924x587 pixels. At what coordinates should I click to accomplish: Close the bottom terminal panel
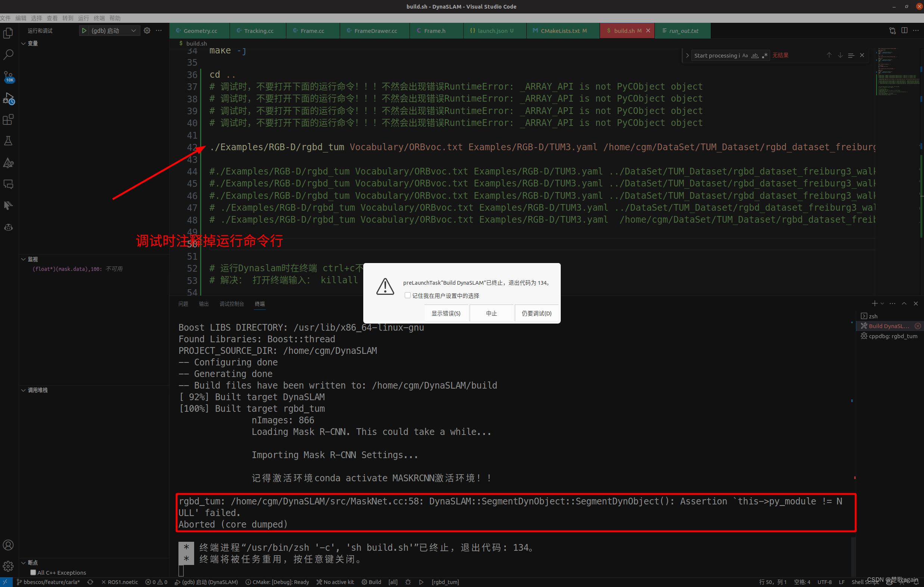(x=916, y=303)
